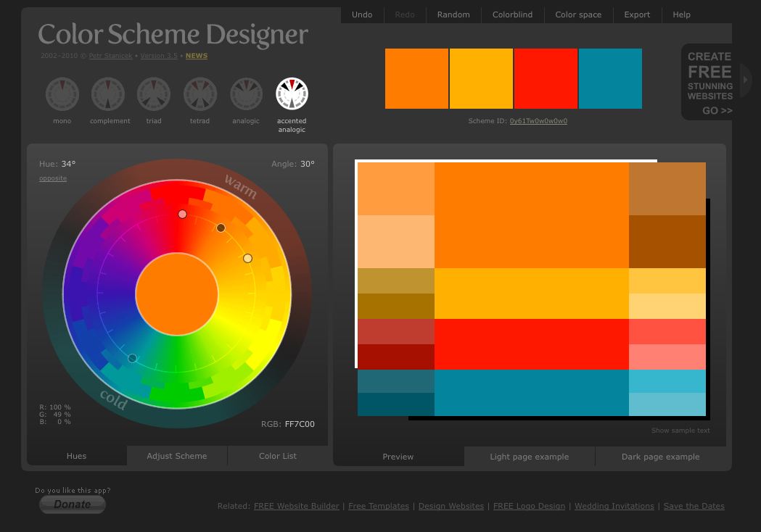This screenshot has width=761, height=532.
Task: Pick the triad scheme icon
Action: [154, 94]
